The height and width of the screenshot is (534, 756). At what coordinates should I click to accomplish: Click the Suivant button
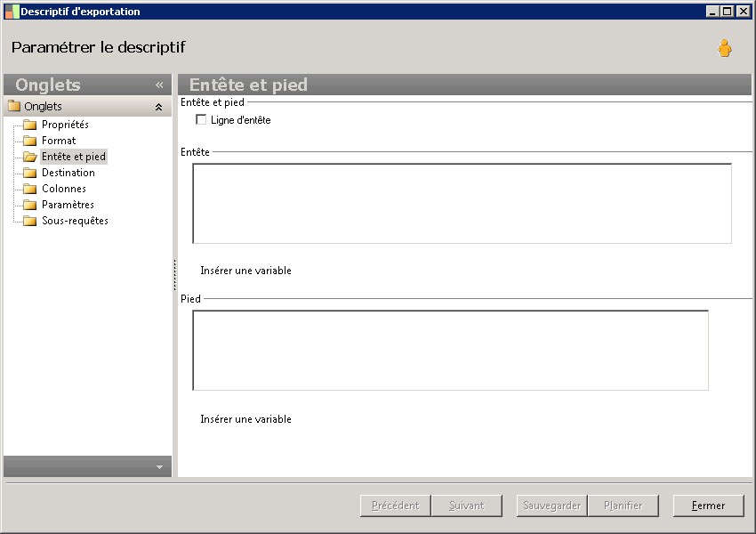coord(467,506)
